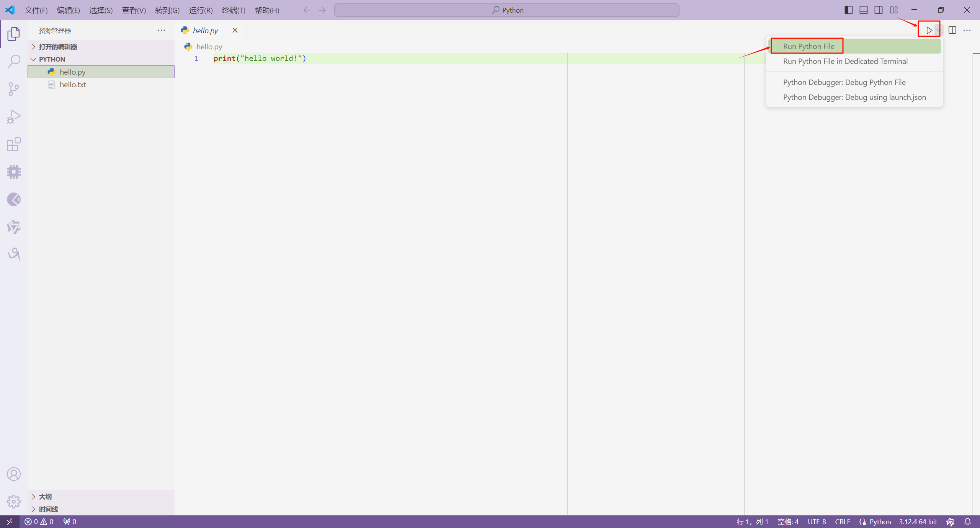Viewport: 980px width, 528px height.
Task: Click the Run Python File button
Action: 808,46
